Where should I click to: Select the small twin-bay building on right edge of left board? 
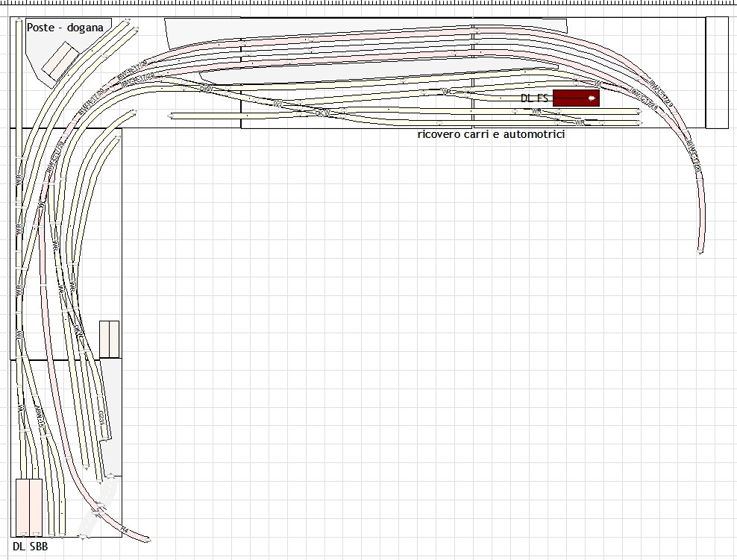coord(109,339)
